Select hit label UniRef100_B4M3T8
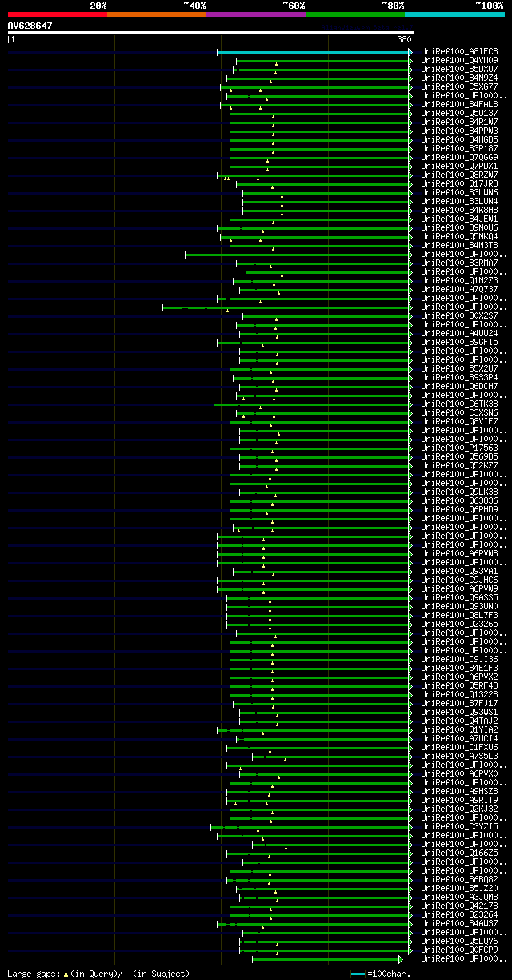This screenshot has width=512, height=980. point(459,246)
